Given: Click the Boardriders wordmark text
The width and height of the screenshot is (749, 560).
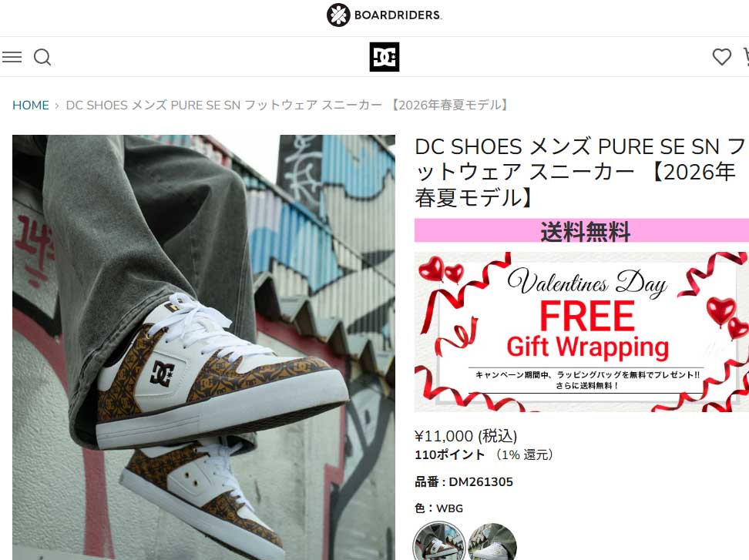Looking at the screenshot, I should tap(398, 15).
